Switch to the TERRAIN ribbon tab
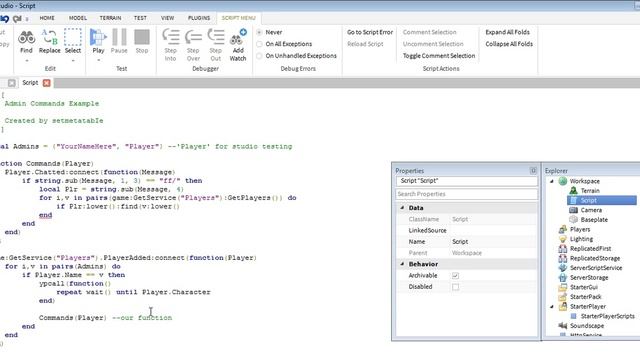 tap(110, 18)
